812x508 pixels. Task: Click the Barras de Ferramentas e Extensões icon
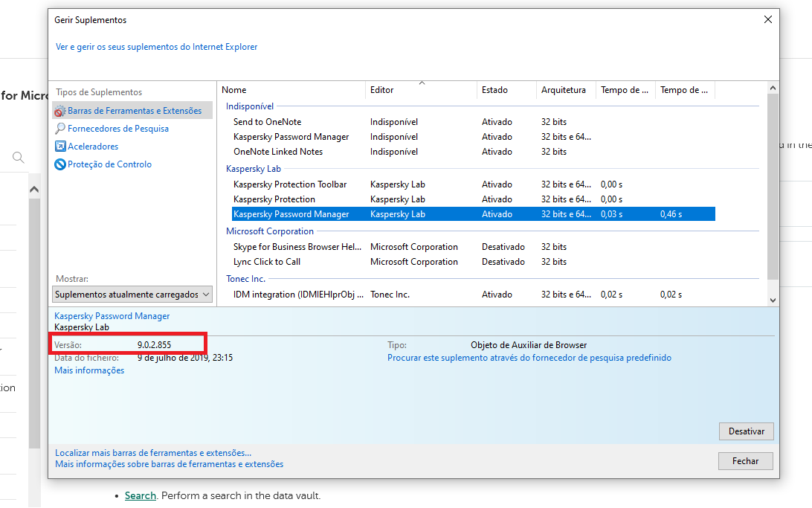click(x=60, y=111)
